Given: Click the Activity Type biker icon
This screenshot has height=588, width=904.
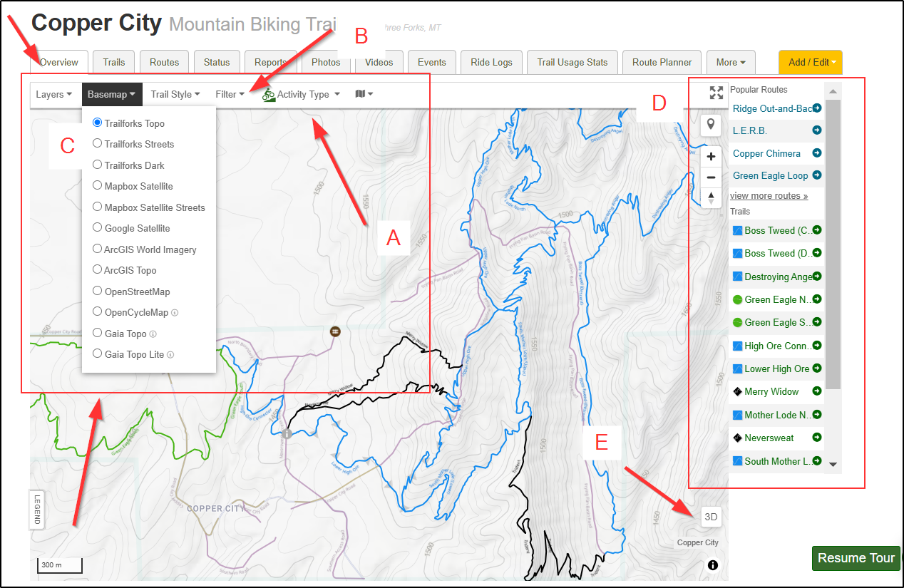Looking at the screenshot, I should click(x=268, y=94).
